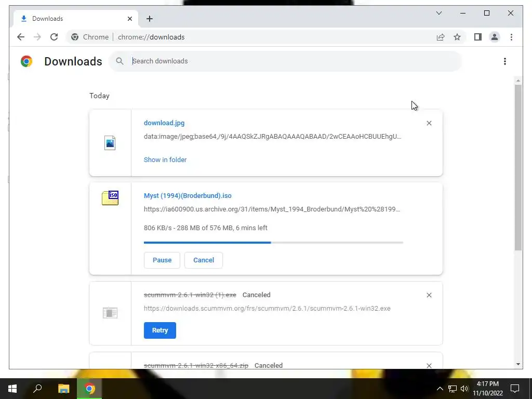Screen dimensions: 532x399
Task: Open the notifications action center
Action: [515, 389]
